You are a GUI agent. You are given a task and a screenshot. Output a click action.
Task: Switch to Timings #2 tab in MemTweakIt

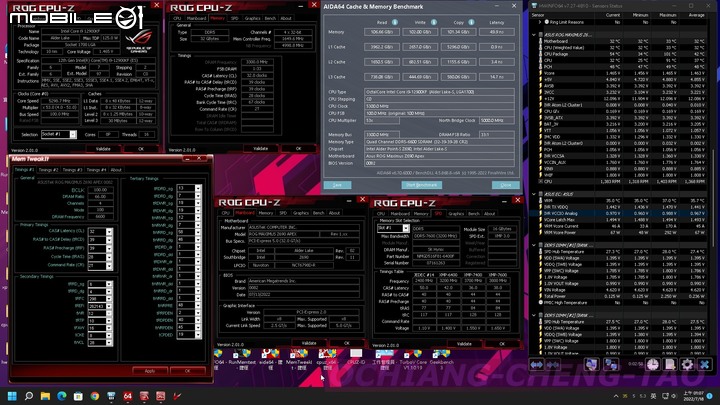pos(48,169)
